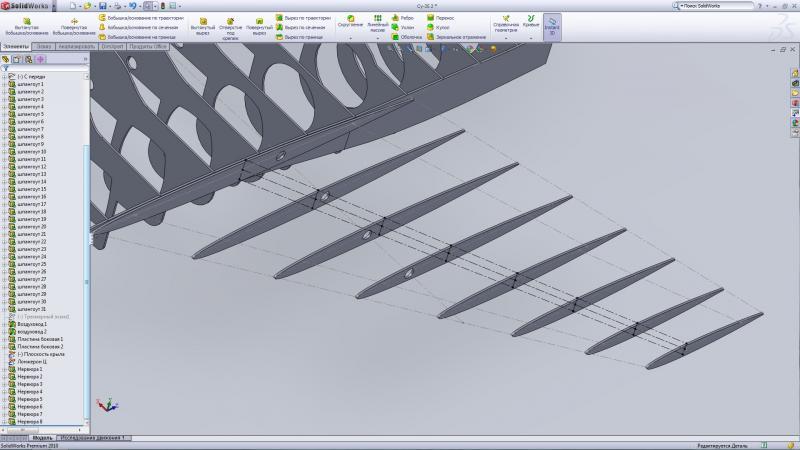Select the Скругление fillet tool
The image size is (800, 450).
click(x=350, y=20)
